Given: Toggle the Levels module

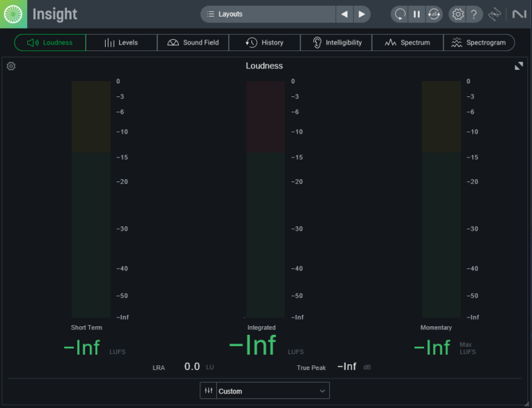Looking at the screenshot, I should [x=121, y=43].
